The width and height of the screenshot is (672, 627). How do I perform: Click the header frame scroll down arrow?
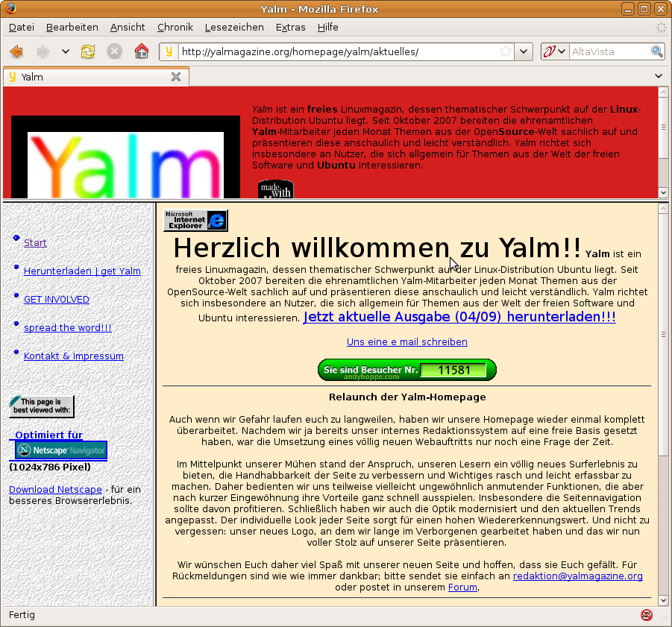663,193
